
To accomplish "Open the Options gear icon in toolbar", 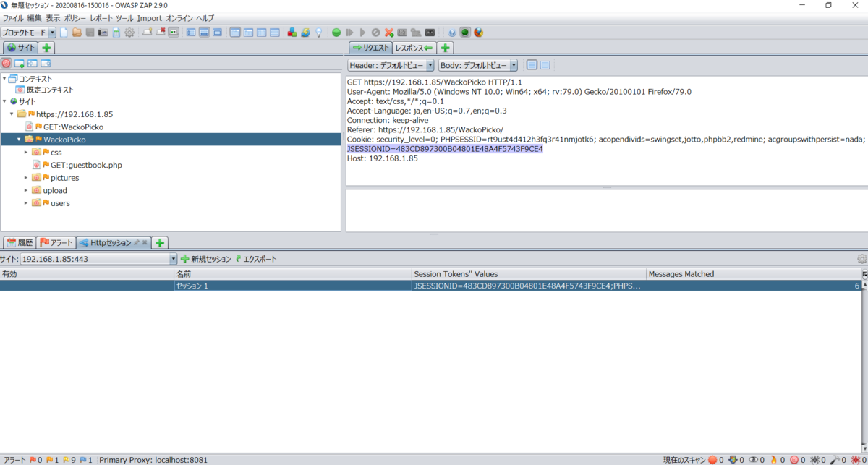I will pyautogui.click(x=129, y=33).
